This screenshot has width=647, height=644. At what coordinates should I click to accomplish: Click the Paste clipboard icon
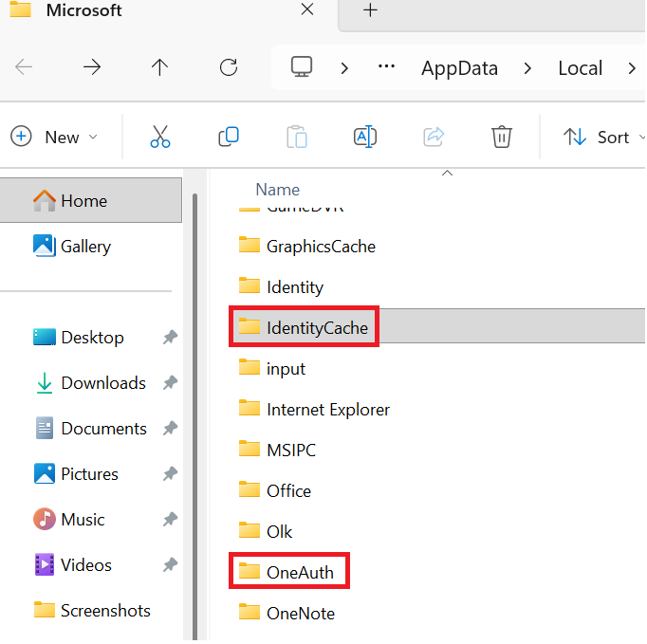pos(297,137)
